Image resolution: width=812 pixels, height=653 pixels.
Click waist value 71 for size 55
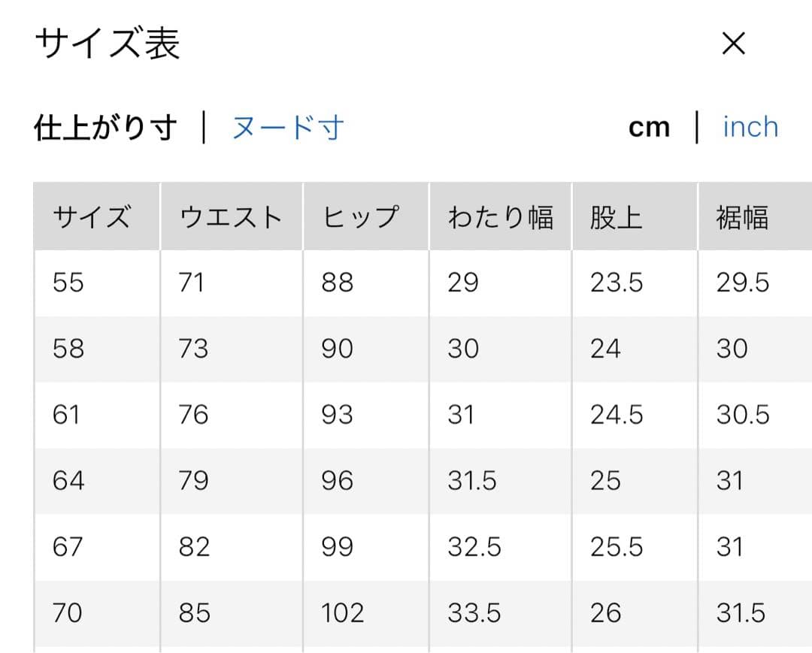(192, 283)
